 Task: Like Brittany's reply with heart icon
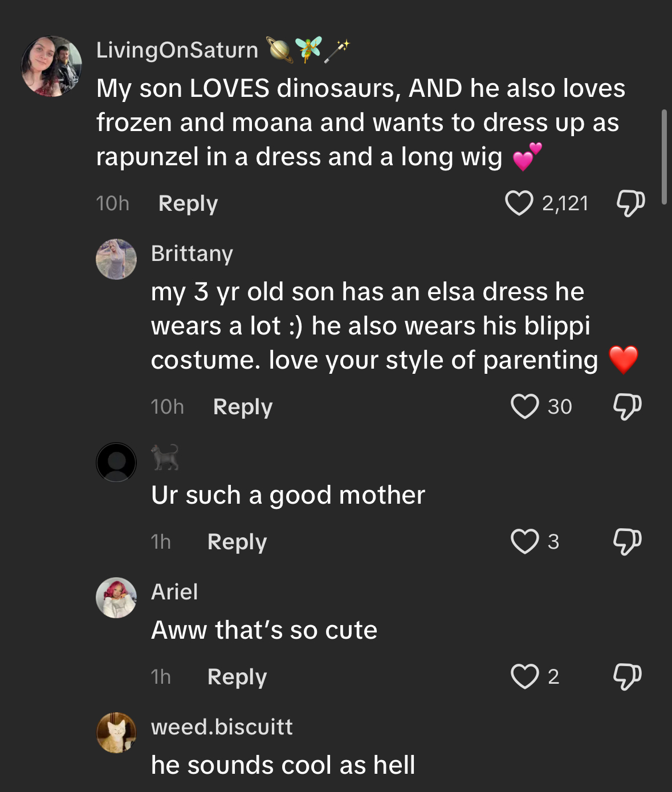coord(524,407)
